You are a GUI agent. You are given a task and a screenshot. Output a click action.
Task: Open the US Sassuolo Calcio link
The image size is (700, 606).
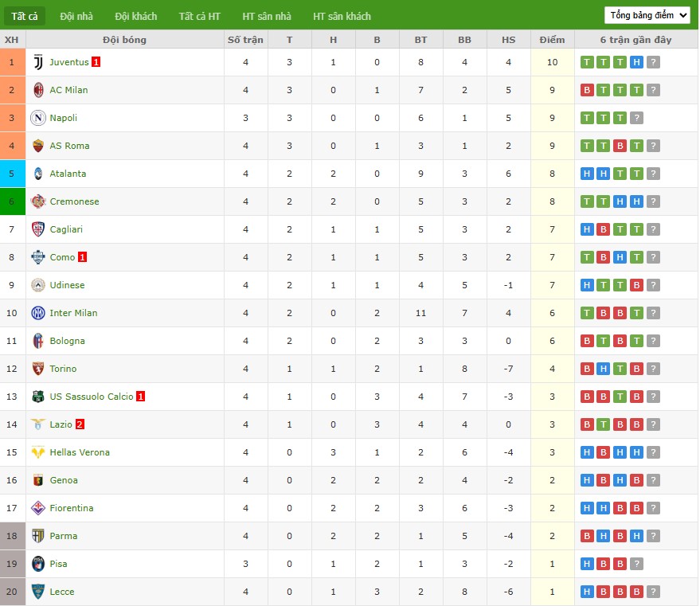click(91, 397)
